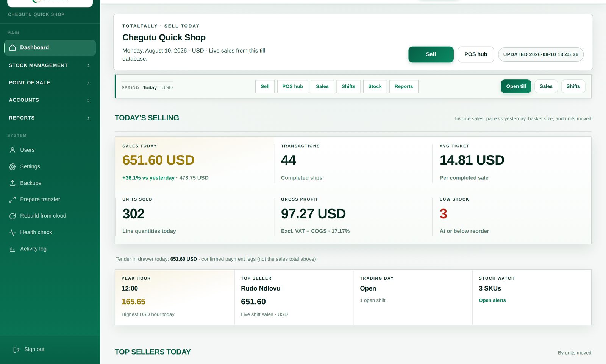This screenshot has width=606, height=364.
Task: Select the Sell quick-link tab
Action: click(x=265, y=86)
